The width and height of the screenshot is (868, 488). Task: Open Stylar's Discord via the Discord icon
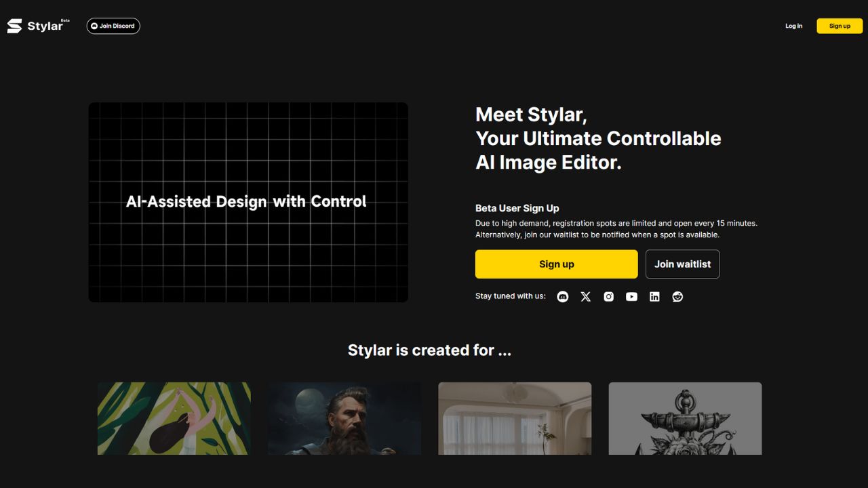[x=562, y=296]
